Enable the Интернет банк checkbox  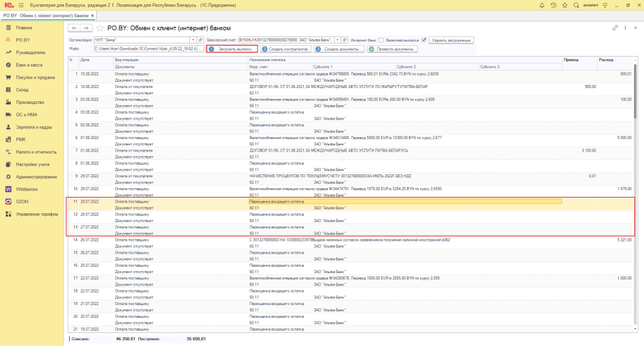point(380,40)
